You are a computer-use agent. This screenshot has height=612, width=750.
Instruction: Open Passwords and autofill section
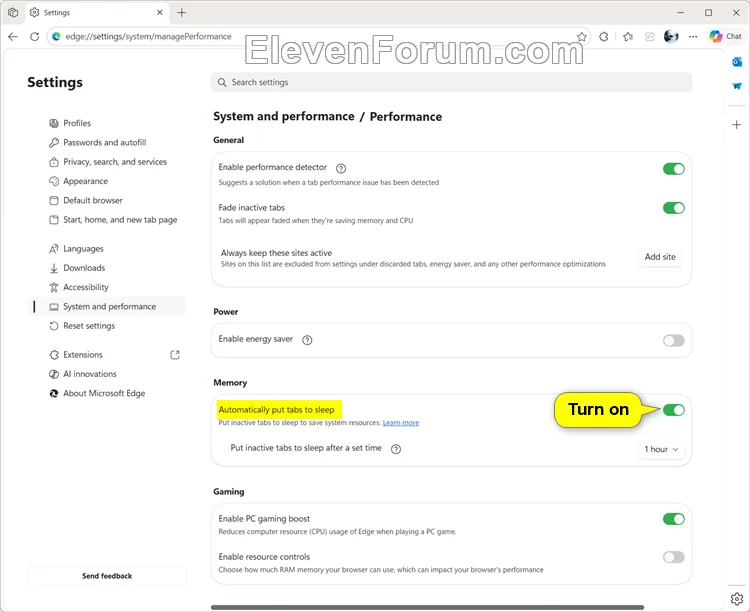coord(108,143)
